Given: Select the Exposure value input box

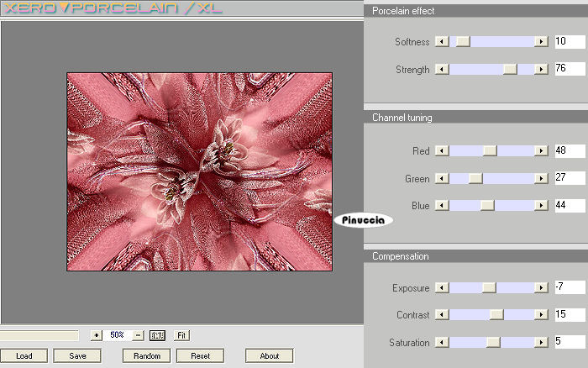Looking at the screenshot, I should [568, 288].
